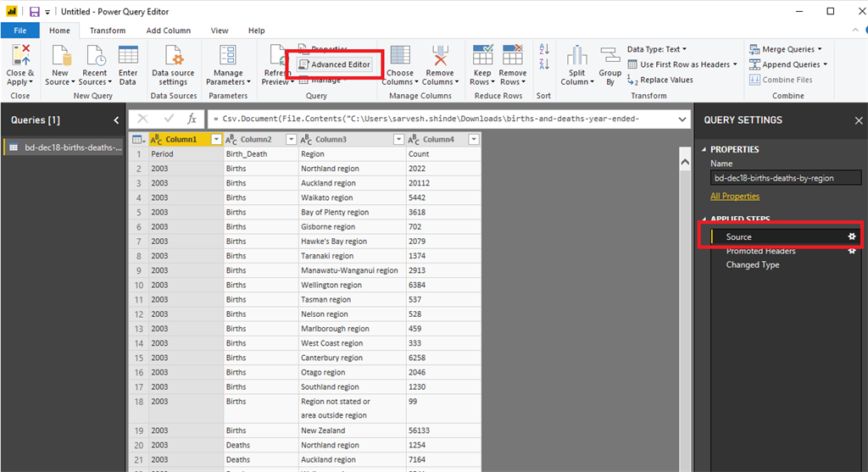Click the Remove Columns icon
Screen dimensions: 868x472
(x=440, y=56)
